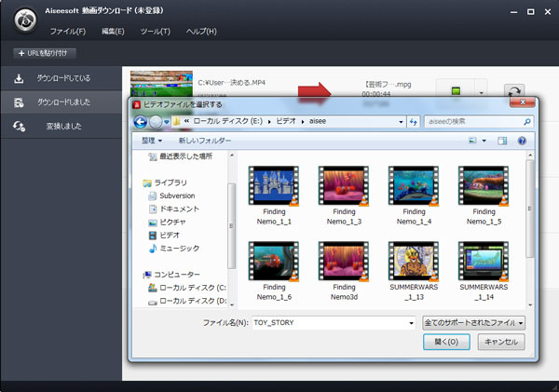Switch to ダウンロードしている tab
559x392 pixels.
pos(63,77)
